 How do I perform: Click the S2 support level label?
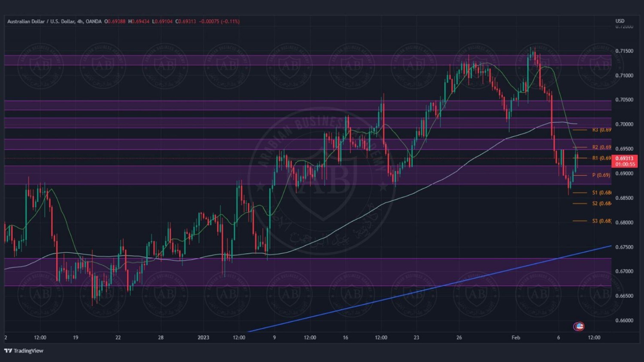point(601,203)
